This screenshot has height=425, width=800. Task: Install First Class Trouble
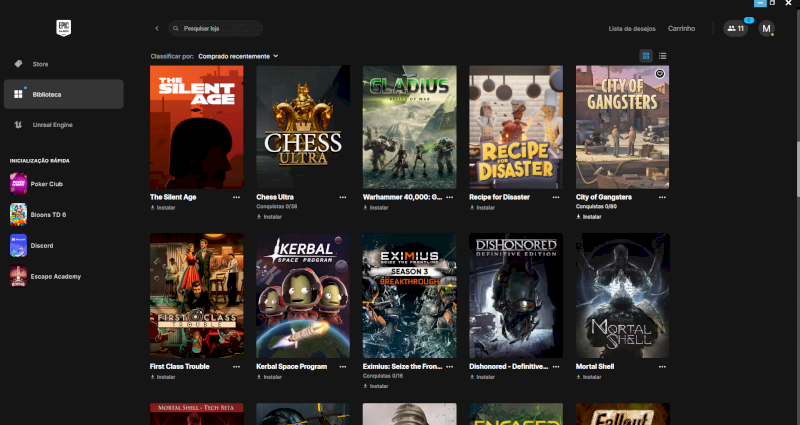click(163, 377)
